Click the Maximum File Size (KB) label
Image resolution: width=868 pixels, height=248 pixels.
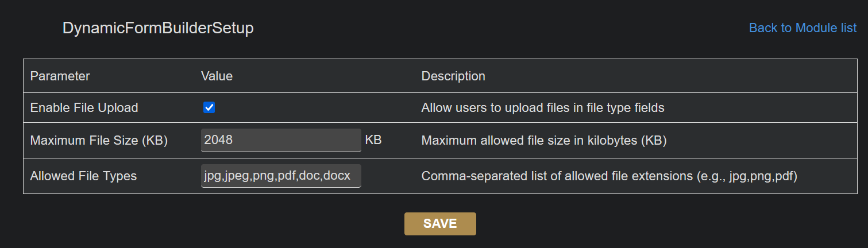[x=99, y=141]
